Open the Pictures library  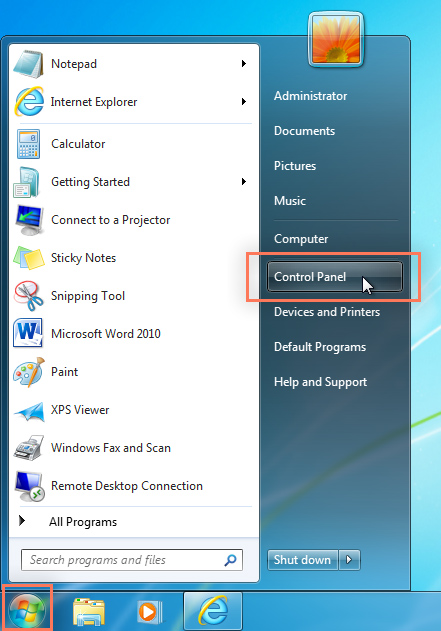tap(295, 166)
